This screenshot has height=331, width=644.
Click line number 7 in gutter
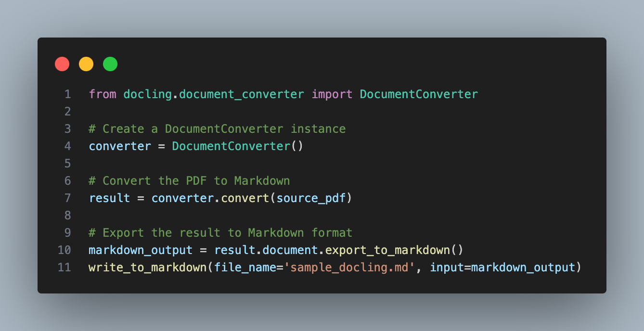67,198
